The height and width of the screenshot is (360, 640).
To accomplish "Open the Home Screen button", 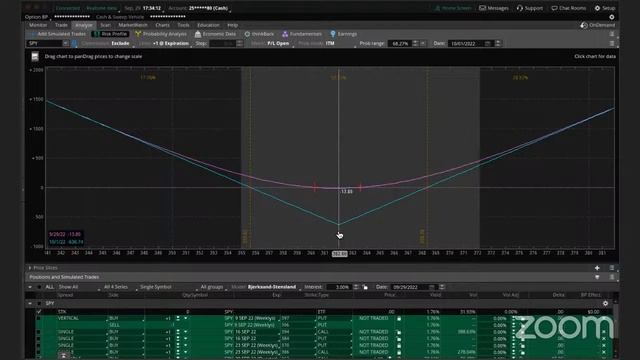I will (x=453, y=8).
